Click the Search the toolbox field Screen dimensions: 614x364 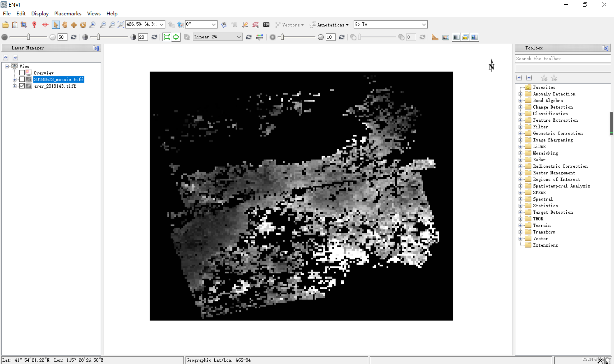click(x=562, y=58)
